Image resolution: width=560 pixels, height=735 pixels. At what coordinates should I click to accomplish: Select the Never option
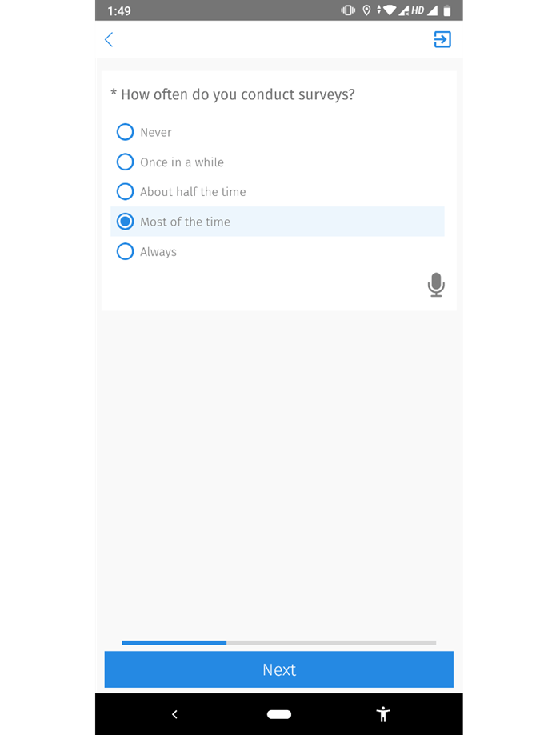tap(125, 131)
